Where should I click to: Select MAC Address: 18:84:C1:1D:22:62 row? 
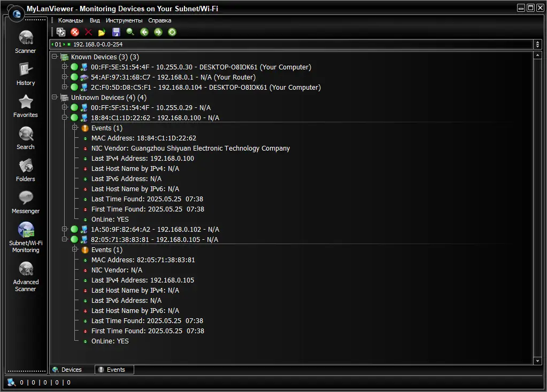(144, 138)
